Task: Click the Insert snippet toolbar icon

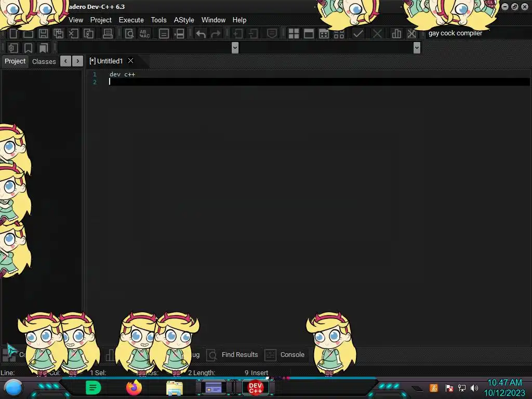Action: pyautogui.click(x=13, y=48)
